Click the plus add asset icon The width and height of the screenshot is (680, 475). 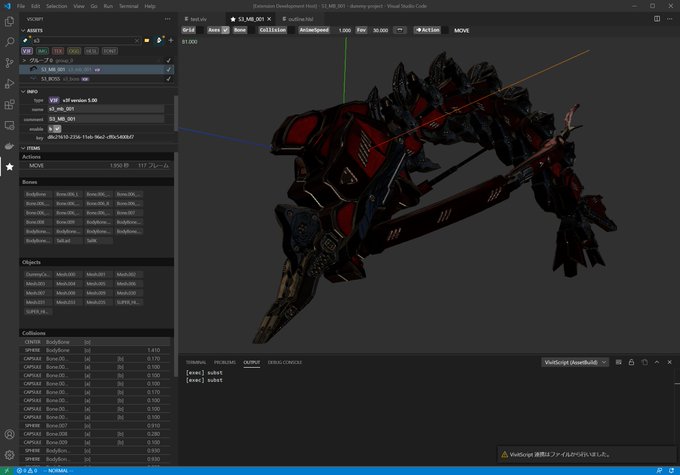coord(171,40)
